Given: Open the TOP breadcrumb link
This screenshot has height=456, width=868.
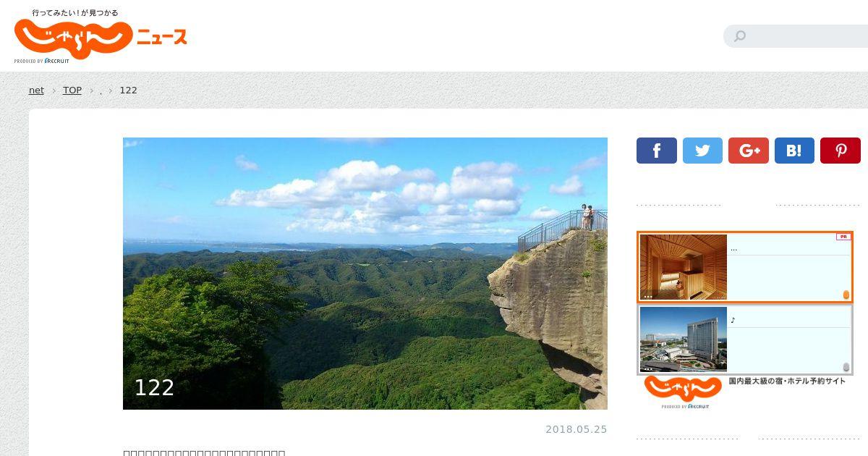Looking at the screenshot, I should click(x=72, y=90).
